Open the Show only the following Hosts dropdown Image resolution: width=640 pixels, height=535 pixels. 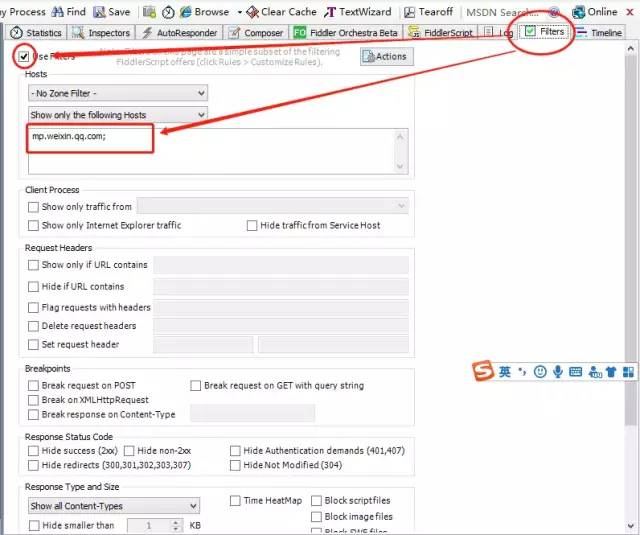pos(118,115)
